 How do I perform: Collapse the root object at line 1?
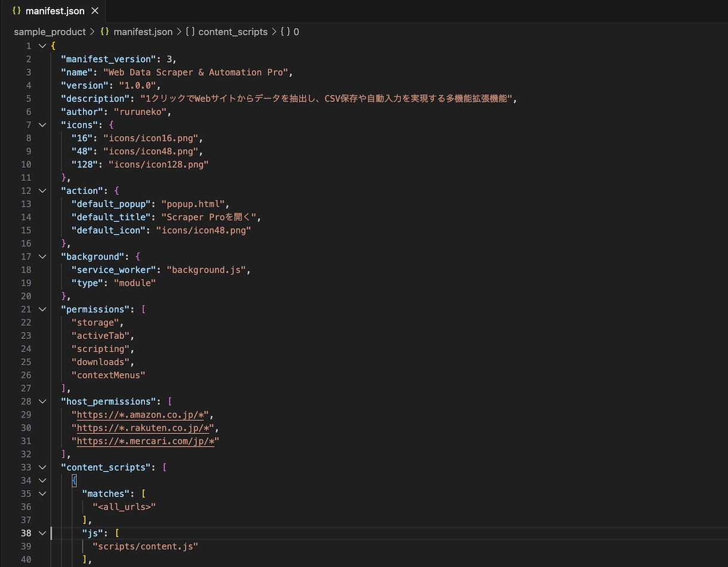coord(42,46)
